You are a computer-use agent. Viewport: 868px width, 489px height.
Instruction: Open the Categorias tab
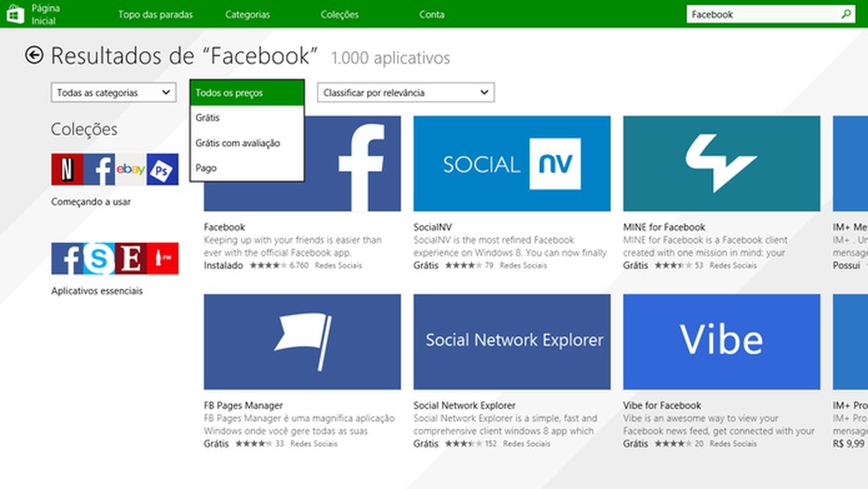(248, 14)
